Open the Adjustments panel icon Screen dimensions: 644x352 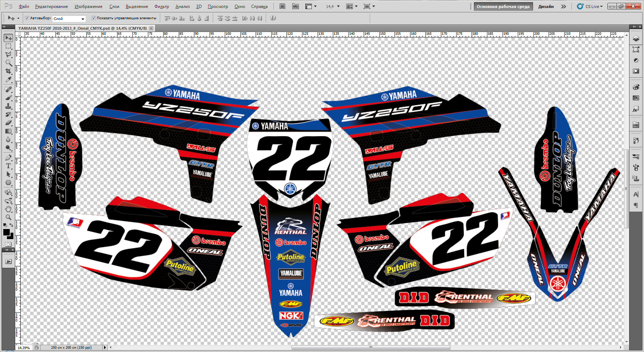[636, 60]
